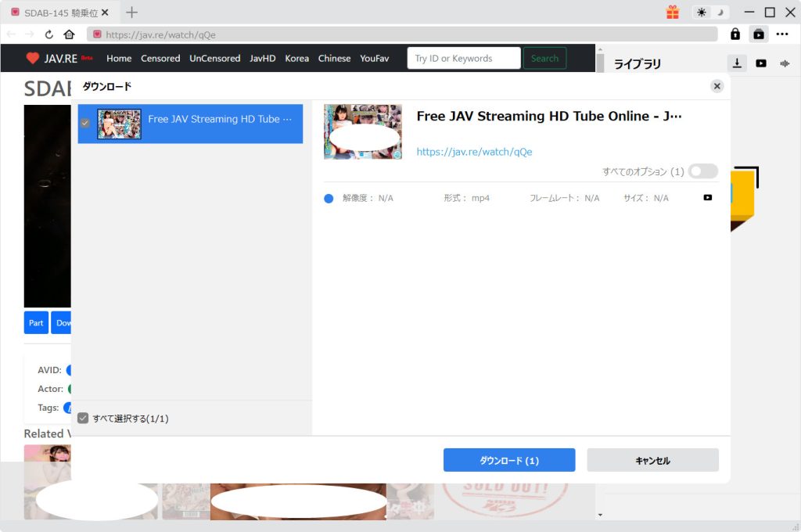Click the back navigation arrow
This screenshot has height=532, width=801.
tap(11, 34)
